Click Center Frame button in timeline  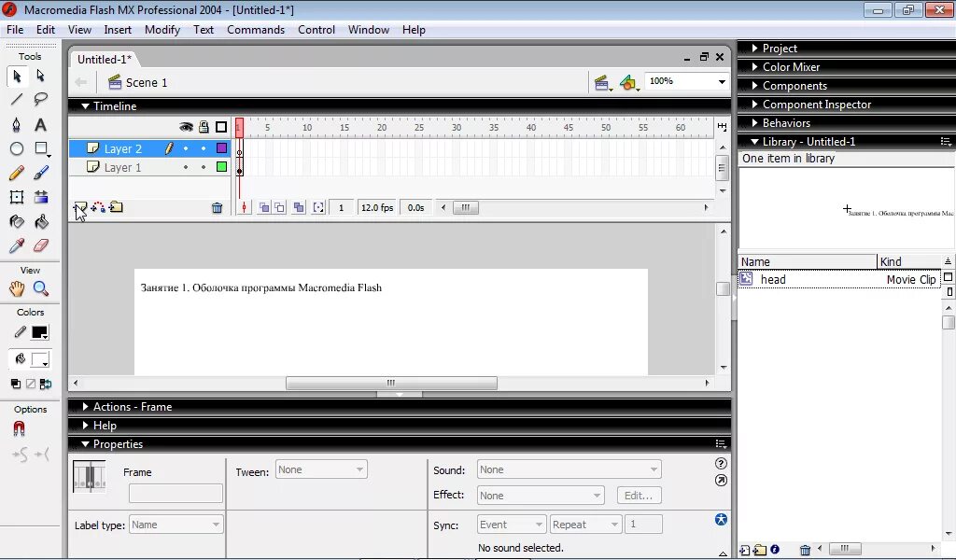click(244, 208)
